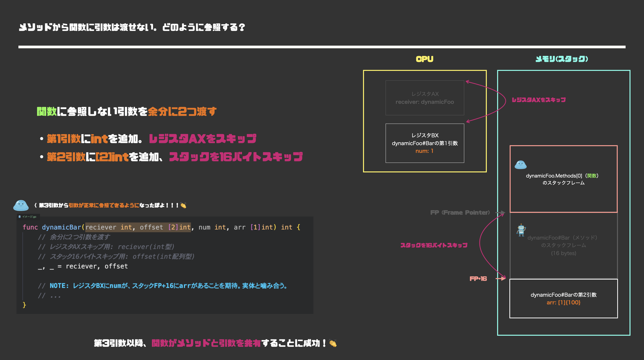Screen dimensions: 644x360
Task: Click the blue slime icon in the stack frame
Action: (520, 165)
